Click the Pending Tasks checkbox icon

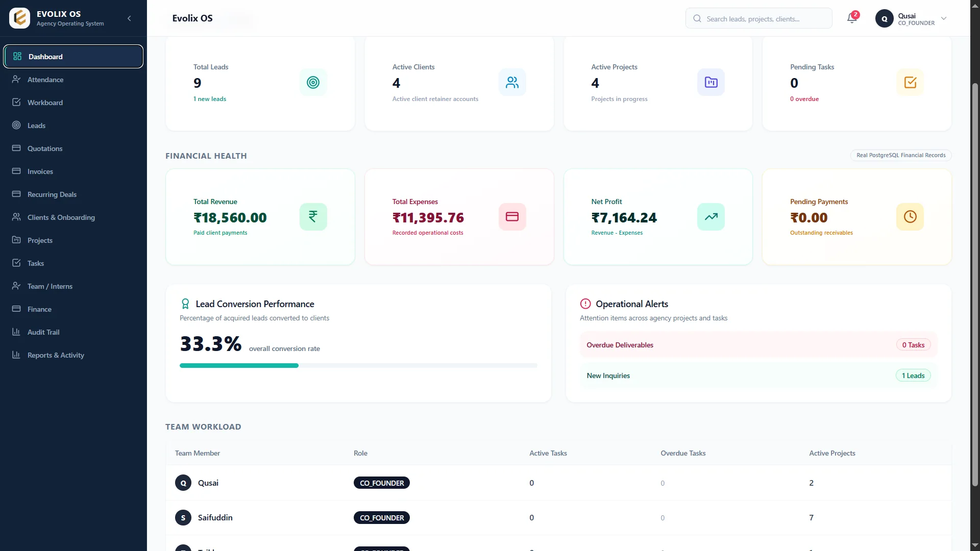(910, 82)
